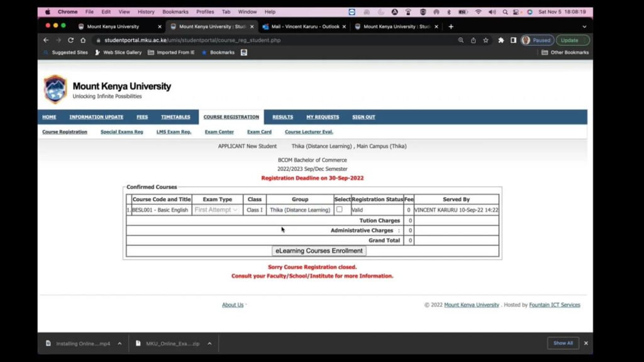Open the browser tabs overview chevron

pos(585,27)
